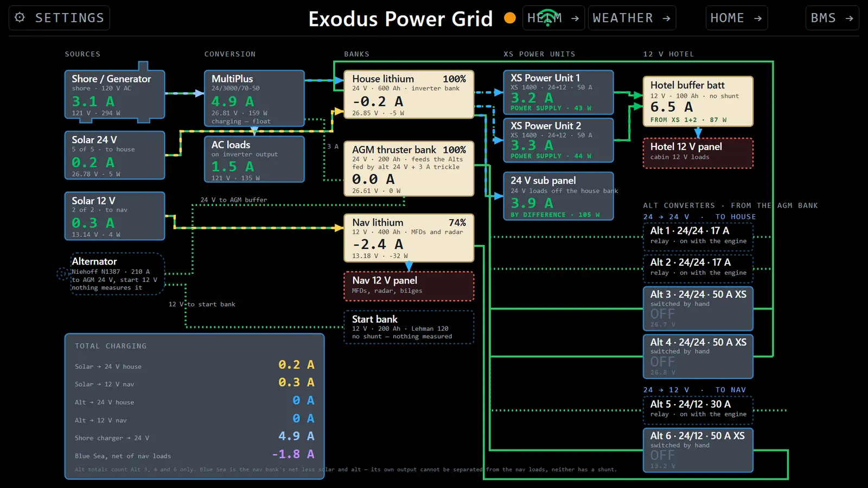Click the 'Solar → 12 V nav' row

[194, 383]
